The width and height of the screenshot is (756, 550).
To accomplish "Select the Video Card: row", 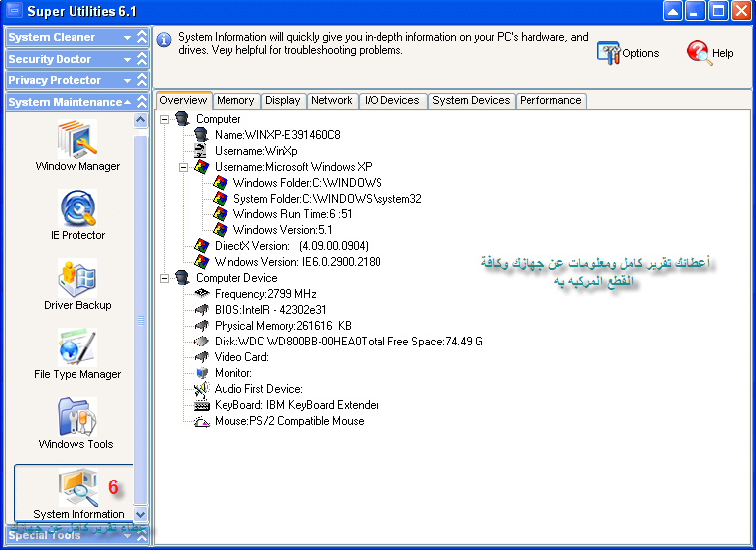I will point(241,357).
